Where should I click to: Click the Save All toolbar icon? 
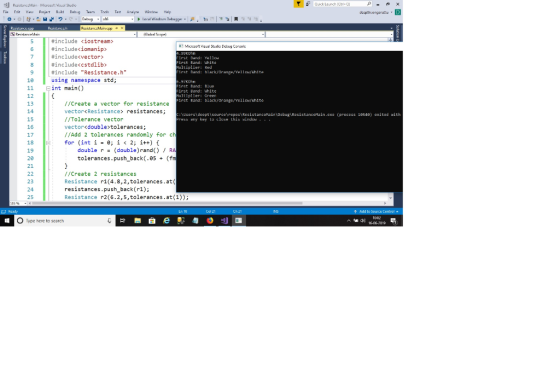(51, 19)
